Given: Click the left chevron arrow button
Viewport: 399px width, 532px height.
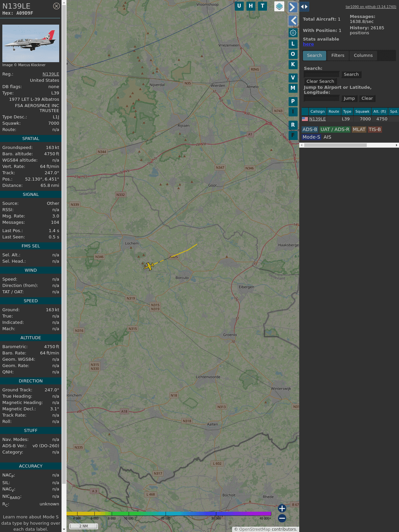Looking at the screenshot, I should 293,21.
